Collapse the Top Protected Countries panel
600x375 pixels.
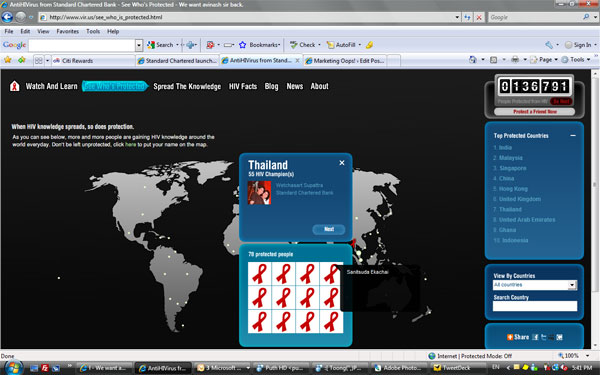click(x=573, y=135)
